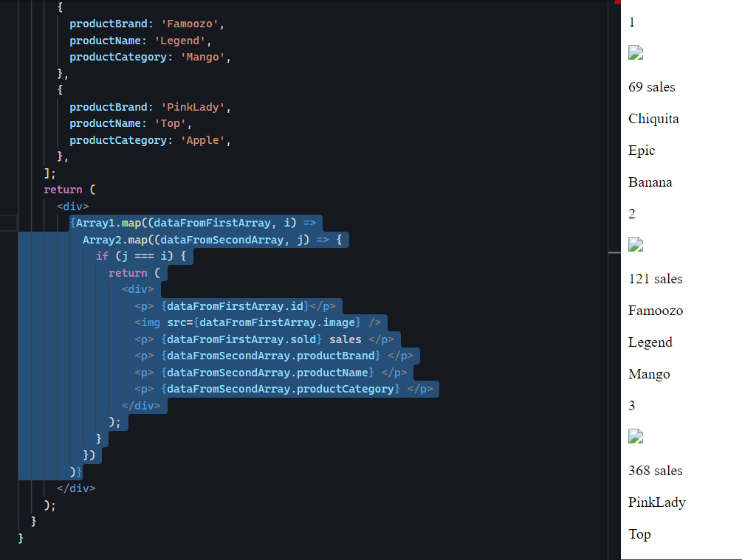Click the '368 sales' text in preview
Viewport: 742px width, 560px height.
click(x=656, y=471)
